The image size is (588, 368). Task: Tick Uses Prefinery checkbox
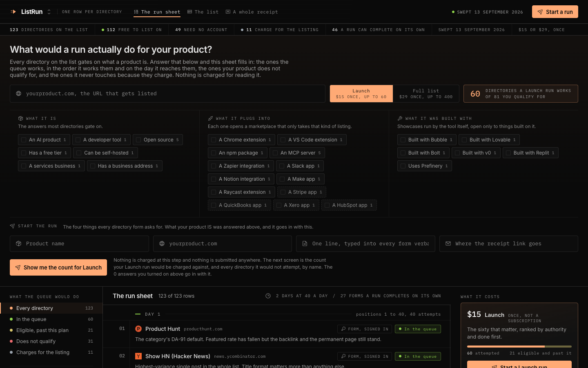(x=403, y=166)
